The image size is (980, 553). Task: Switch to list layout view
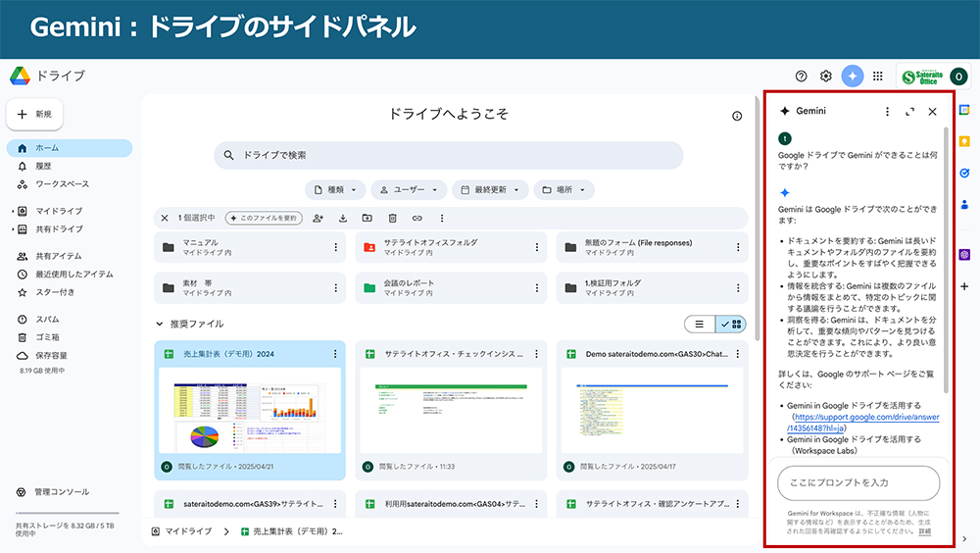coord(700,324)
